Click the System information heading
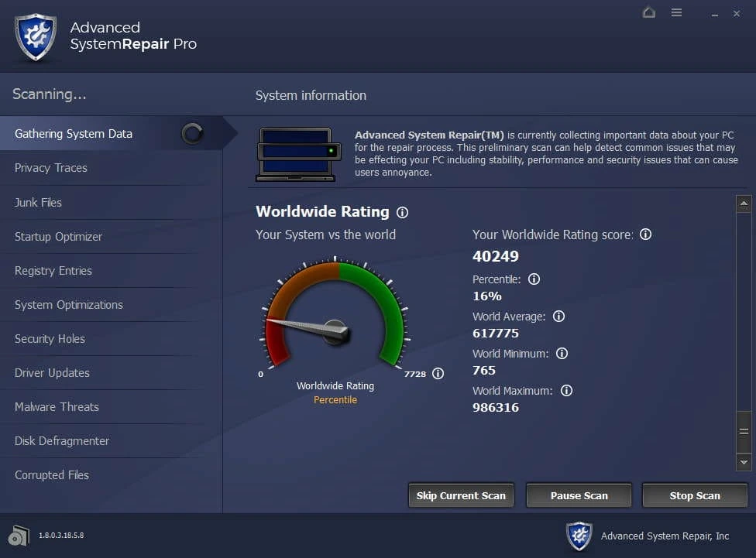756x558 pixels. 311,95
